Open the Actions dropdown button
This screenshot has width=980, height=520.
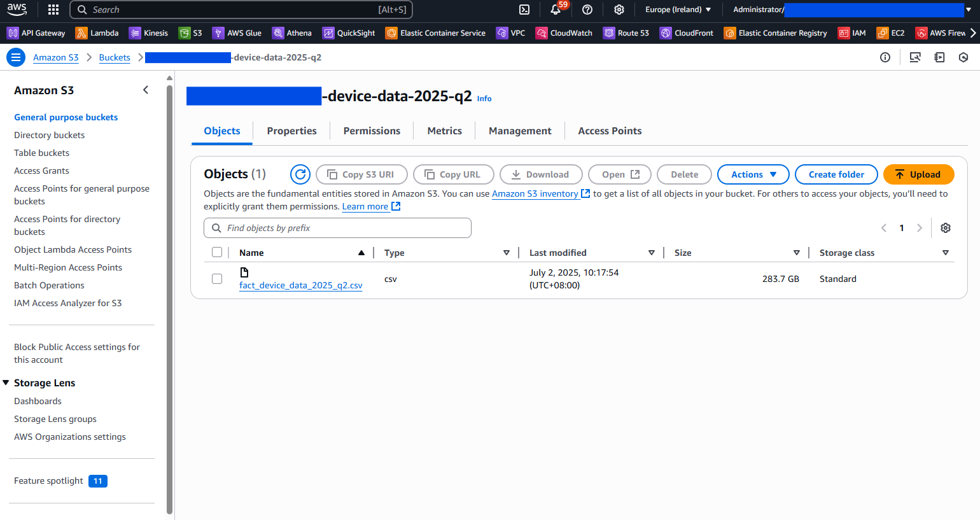pos(753,174)
